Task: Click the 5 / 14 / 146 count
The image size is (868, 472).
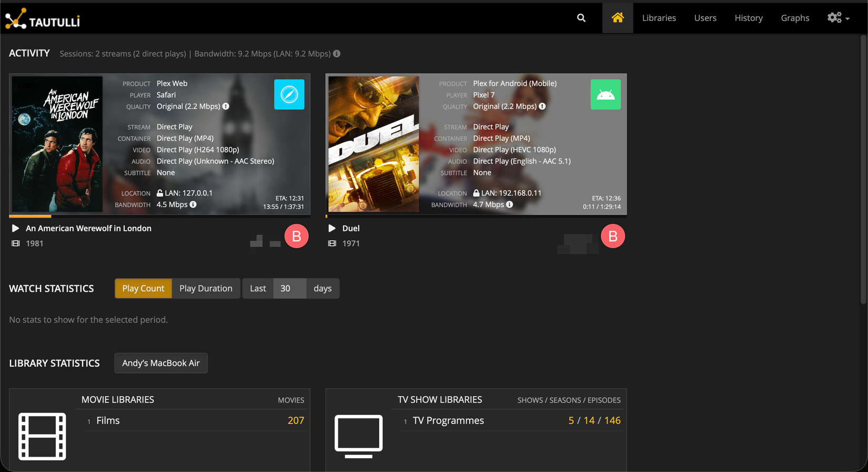Action: point(594,420)
